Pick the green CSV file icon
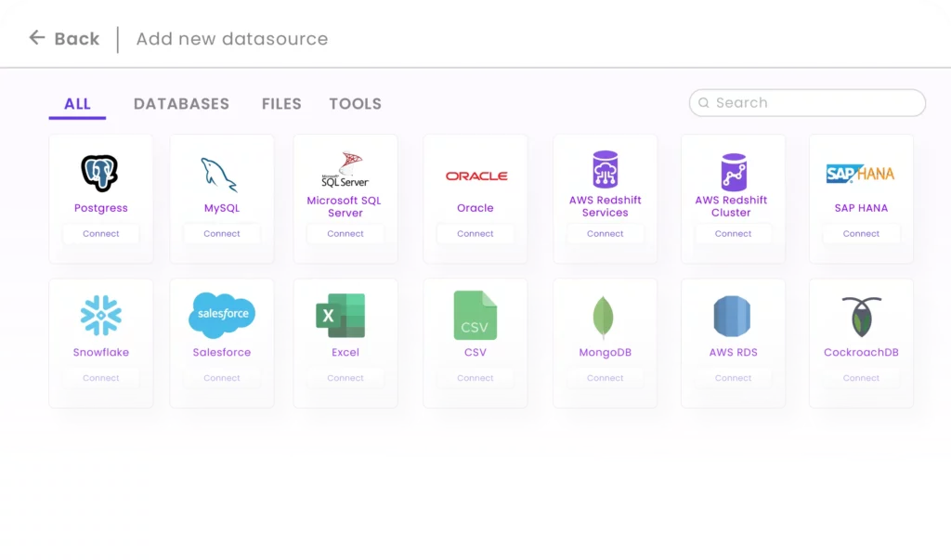Viewport: 951px width, 560px height. [x=475, y=316]
